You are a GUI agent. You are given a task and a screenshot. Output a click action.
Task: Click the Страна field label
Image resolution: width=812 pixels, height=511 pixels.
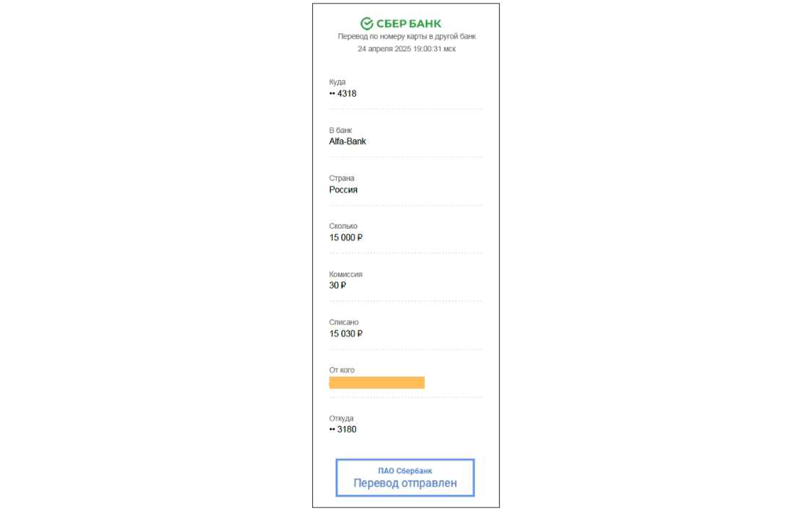point(341,178)
